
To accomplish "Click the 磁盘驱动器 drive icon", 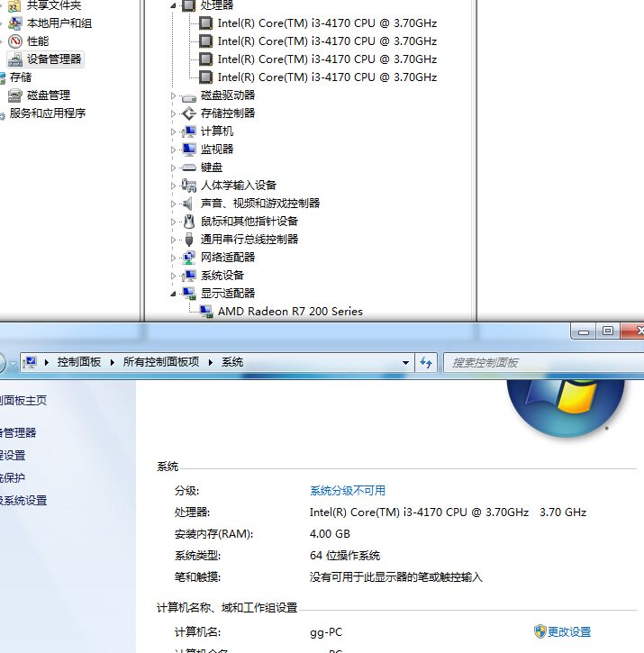I will [189, 97].
